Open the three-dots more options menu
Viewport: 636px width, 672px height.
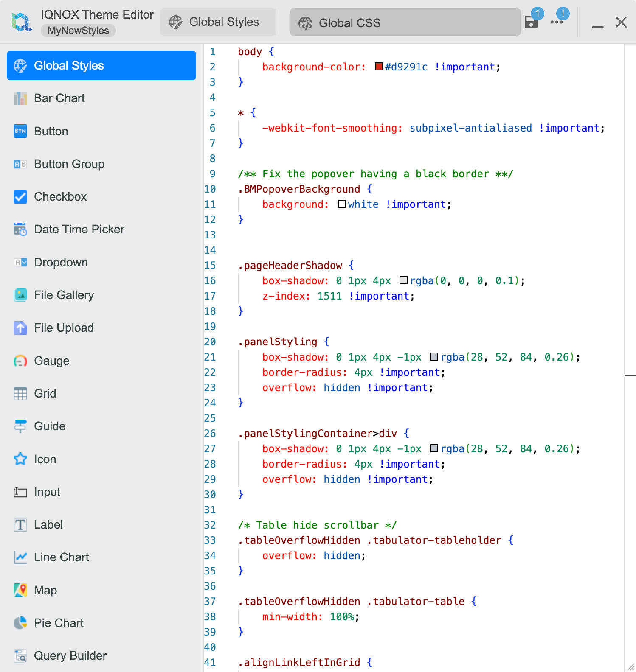[556, 22]
